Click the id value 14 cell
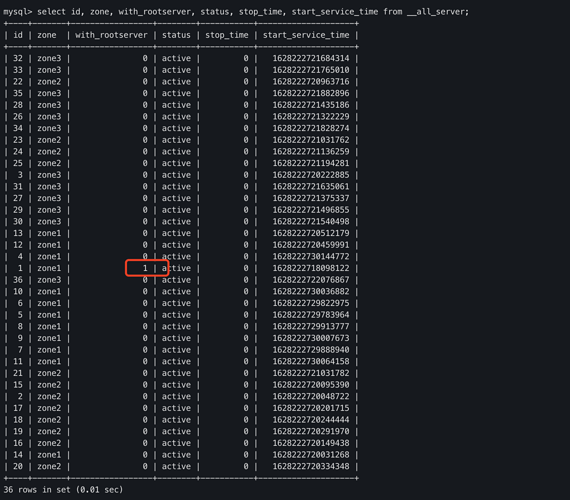This screenshot has height=500, width=570. coord(18,455)
